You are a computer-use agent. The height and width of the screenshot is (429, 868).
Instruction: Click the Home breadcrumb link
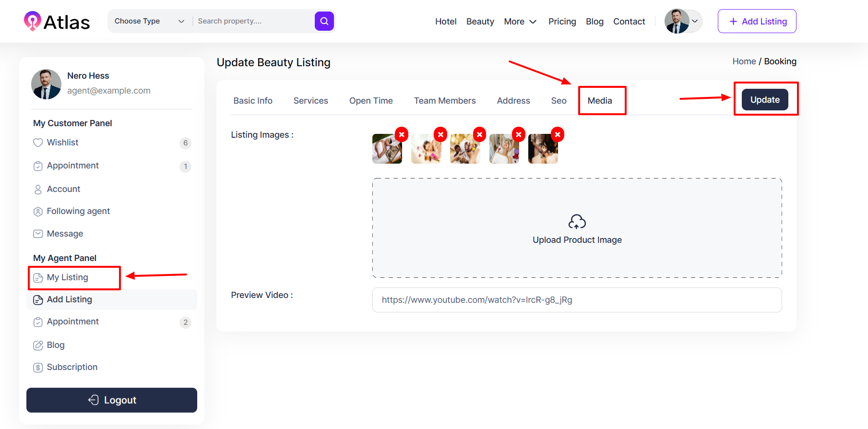tap(744, 61)
